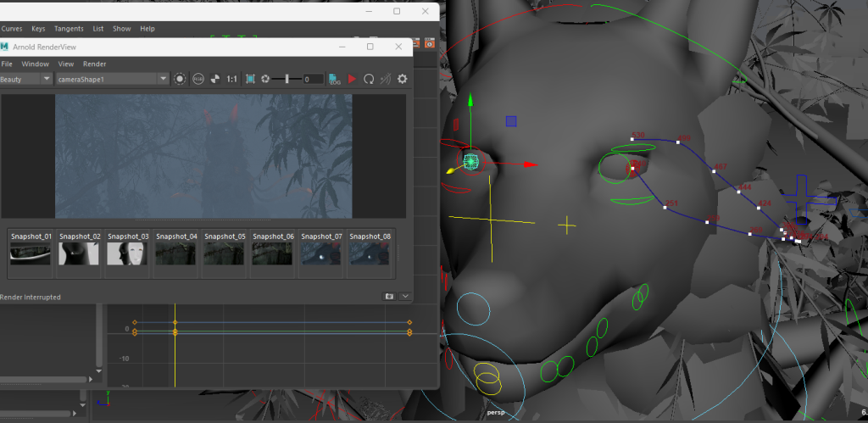Open the Beauty AOV dropdown

click(x=26, y=79)
